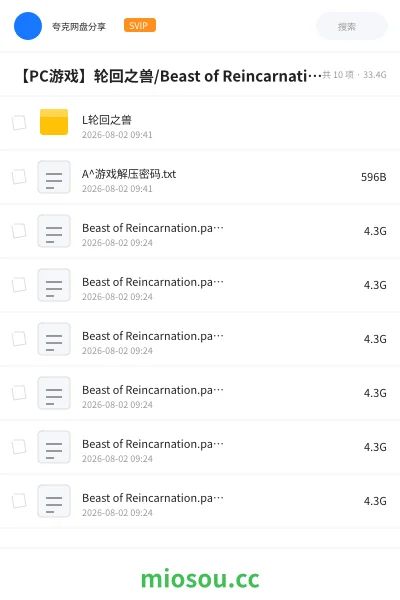Open the yellow L轮回之兽 folder icon
The image size is (400, 600).
coord(54,122)
